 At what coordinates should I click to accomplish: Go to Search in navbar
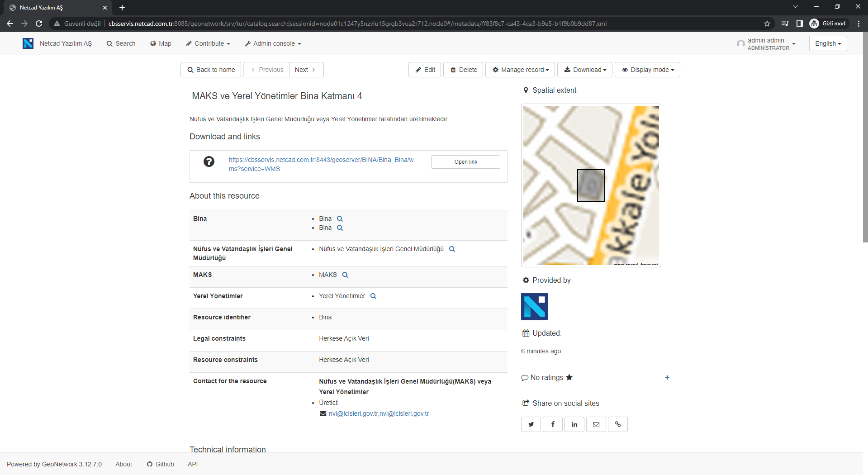(121, 43)
